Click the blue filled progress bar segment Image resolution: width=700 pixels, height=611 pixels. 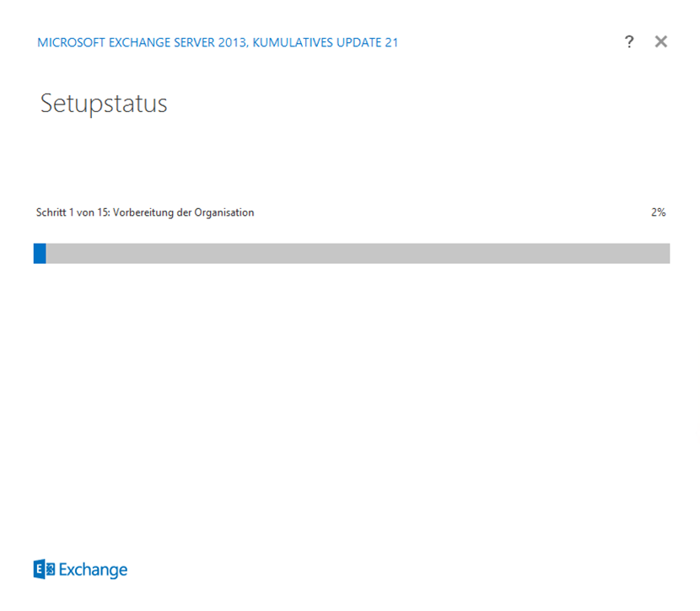coord(40,254)
